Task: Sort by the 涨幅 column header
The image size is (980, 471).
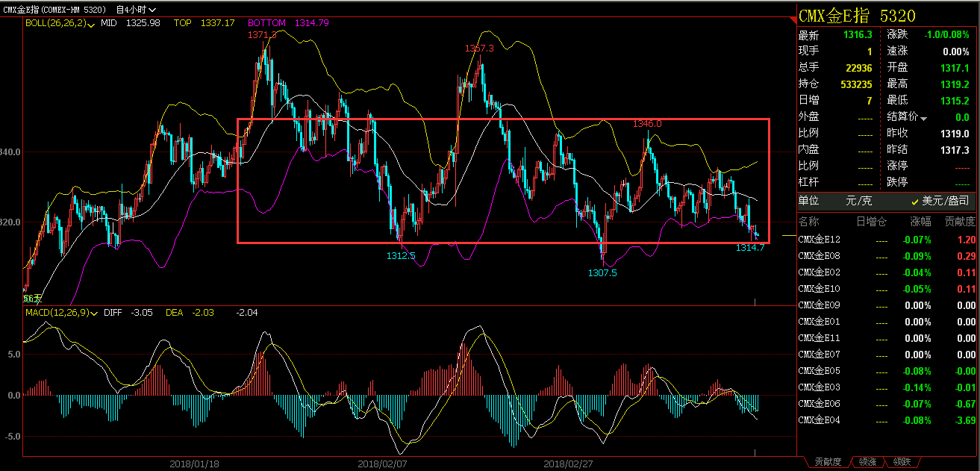Action: [921, 222]
